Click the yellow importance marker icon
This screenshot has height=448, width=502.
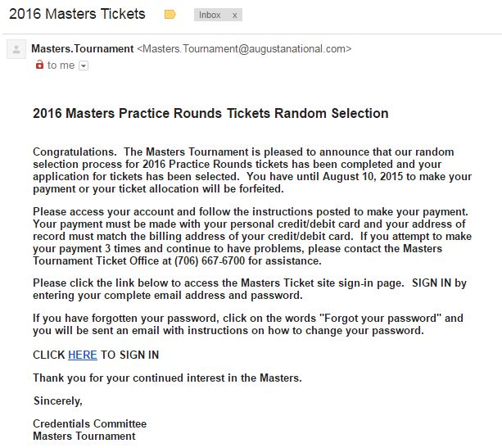170,15
